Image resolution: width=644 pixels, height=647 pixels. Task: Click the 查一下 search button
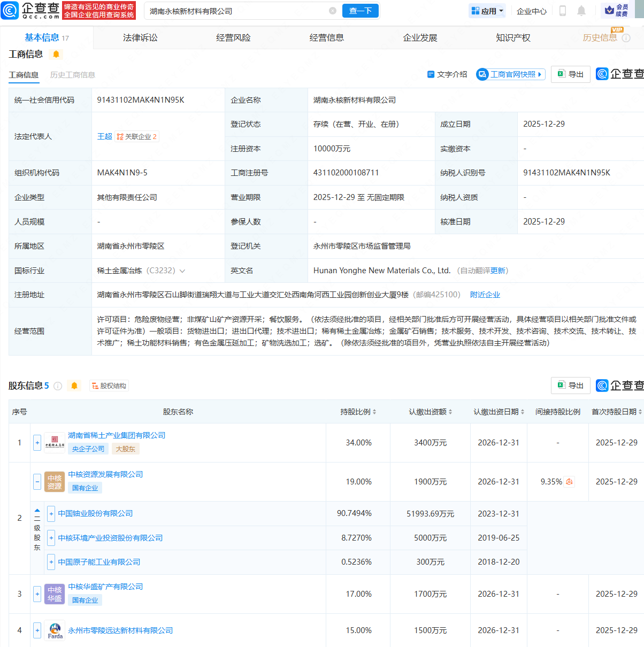pyautogui.click(x=360, y=11)
